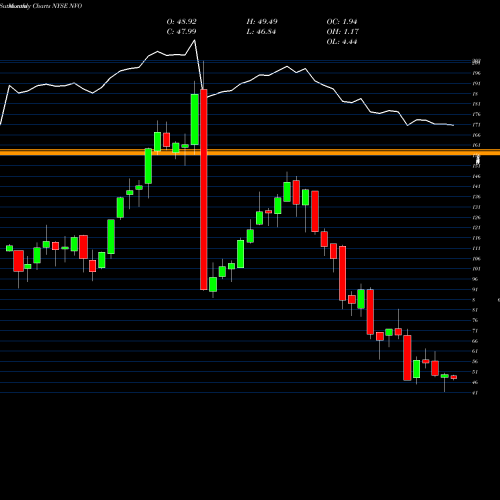Select the tallest red candlestick in the chart
Viewport: 500px width, 500px height.
pos(204,189)
